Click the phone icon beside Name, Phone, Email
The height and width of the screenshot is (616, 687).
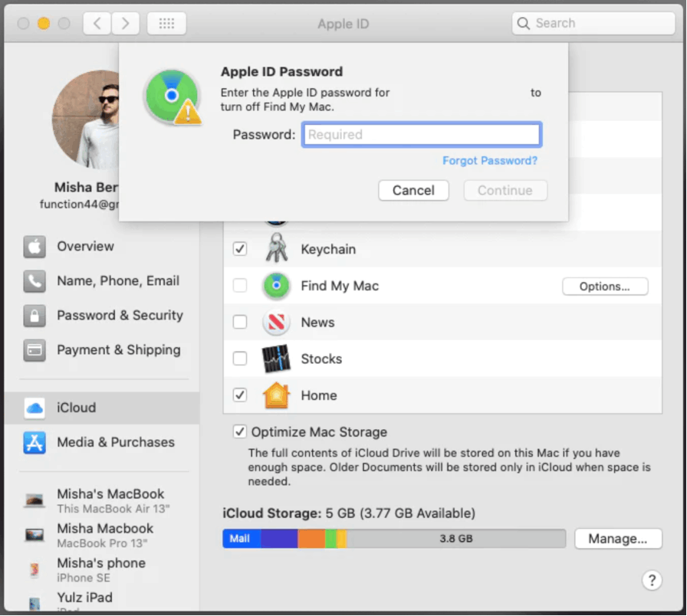35,281
